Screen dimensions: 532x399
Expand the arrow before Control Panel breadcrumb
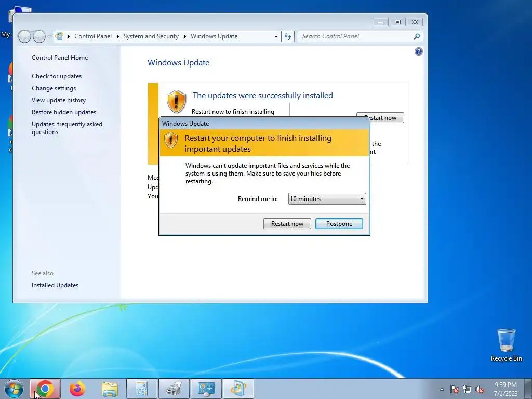69,36
